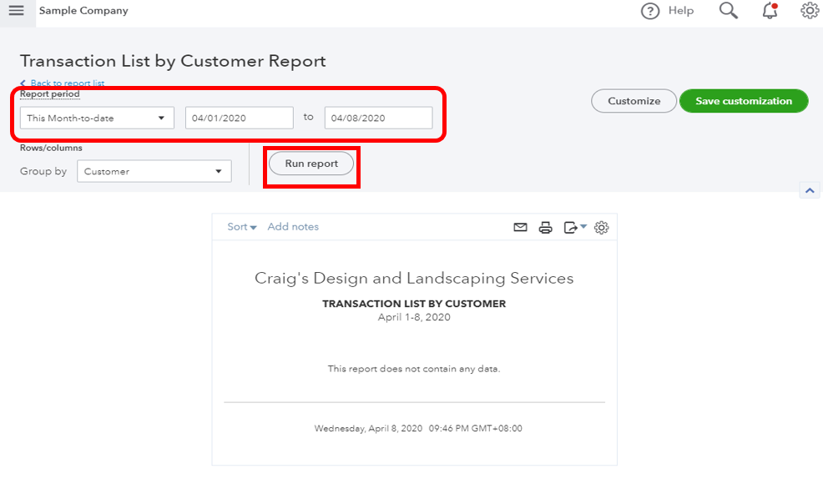Email the report using the envelope icon

point(520,227)
